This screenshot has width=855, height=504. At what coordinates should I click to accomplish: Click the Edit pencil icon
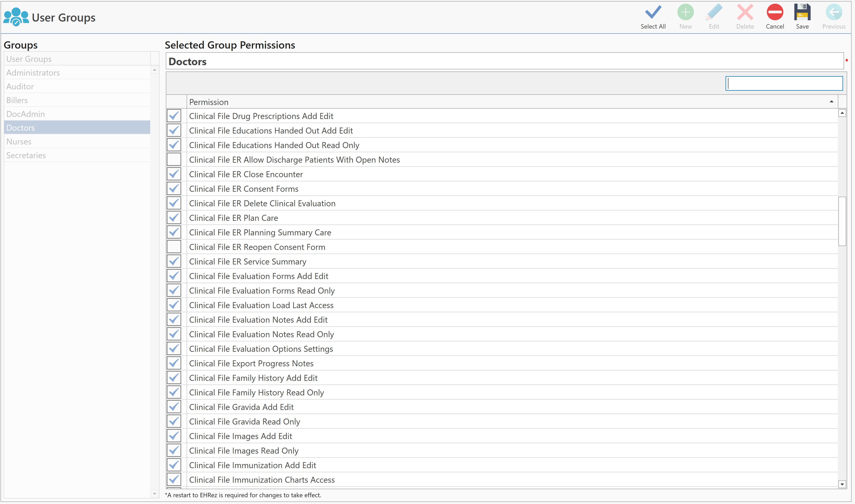(714, 12)
